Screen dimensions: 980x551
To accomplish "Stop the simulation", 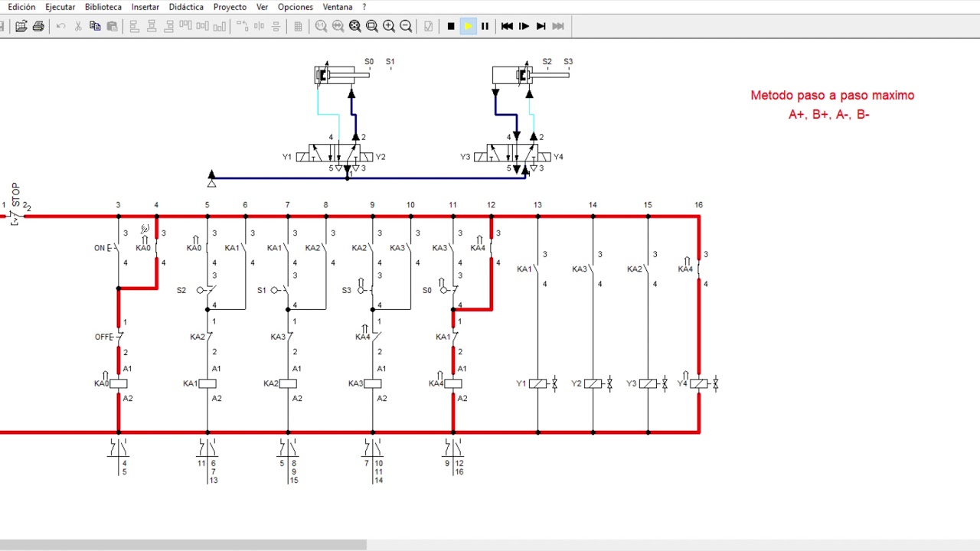I will click(451, 26).
